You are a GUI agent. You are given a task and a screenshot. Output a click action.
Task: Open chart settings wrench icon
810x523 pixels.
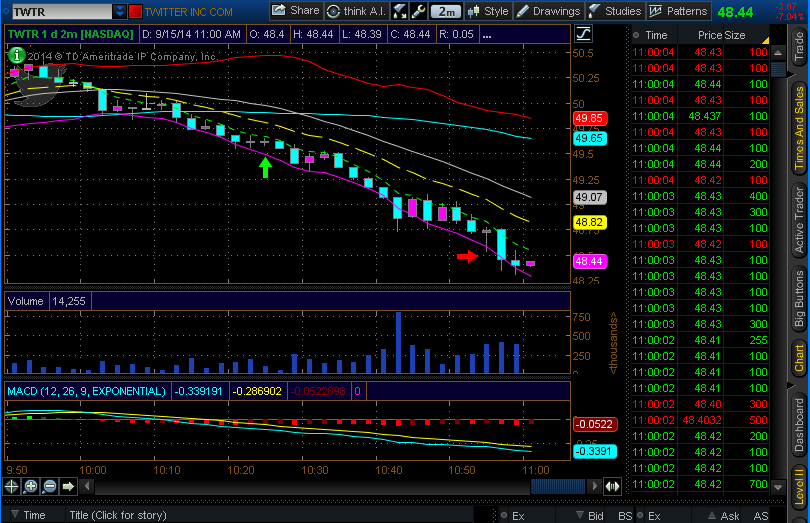tap(418, 11)
